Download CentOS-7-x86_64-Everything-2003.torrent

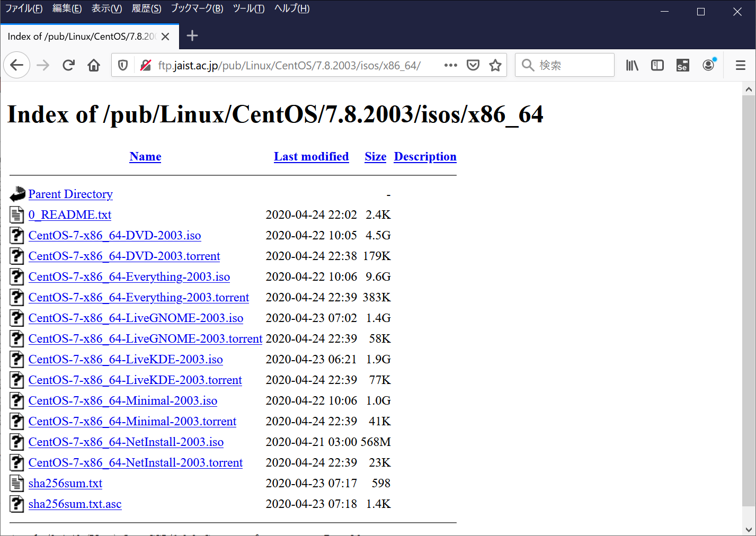(139, 297)
